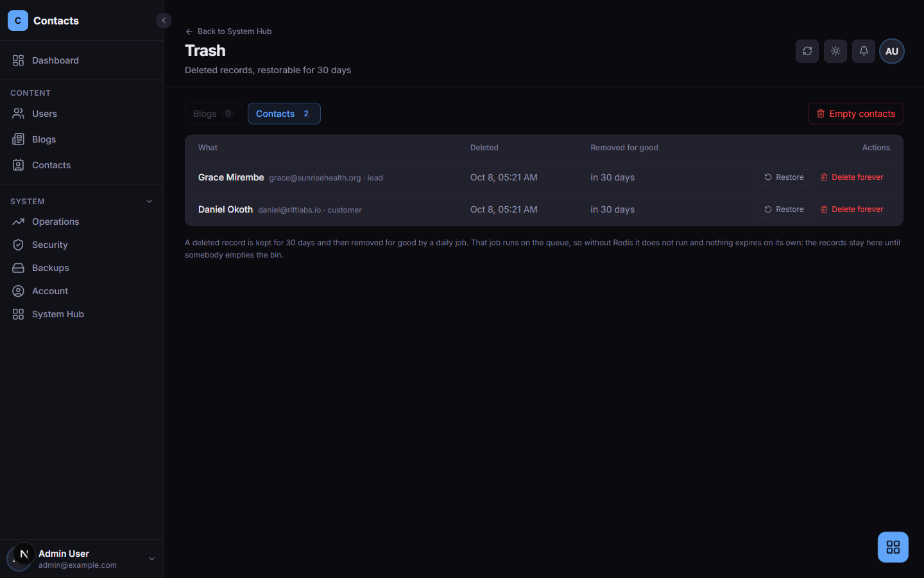
Task: Open the Operations page
Action: (x=81, y=222)
